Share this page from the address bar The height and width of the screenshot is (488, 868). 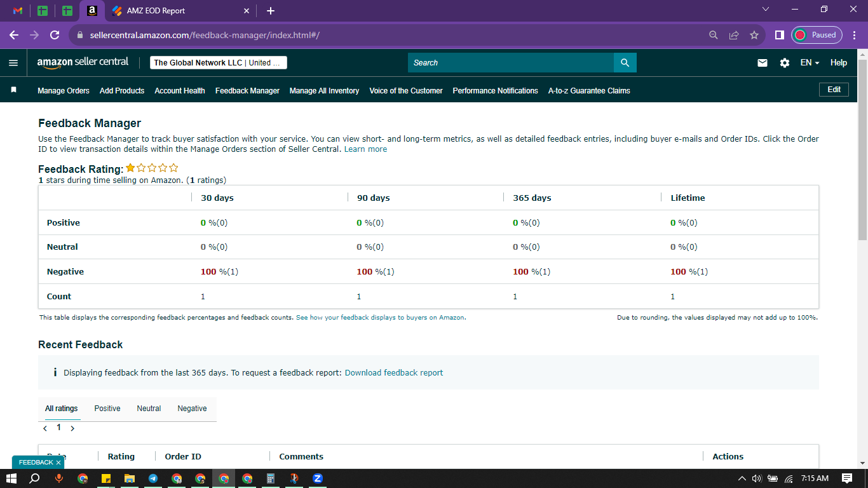[734, 35]
